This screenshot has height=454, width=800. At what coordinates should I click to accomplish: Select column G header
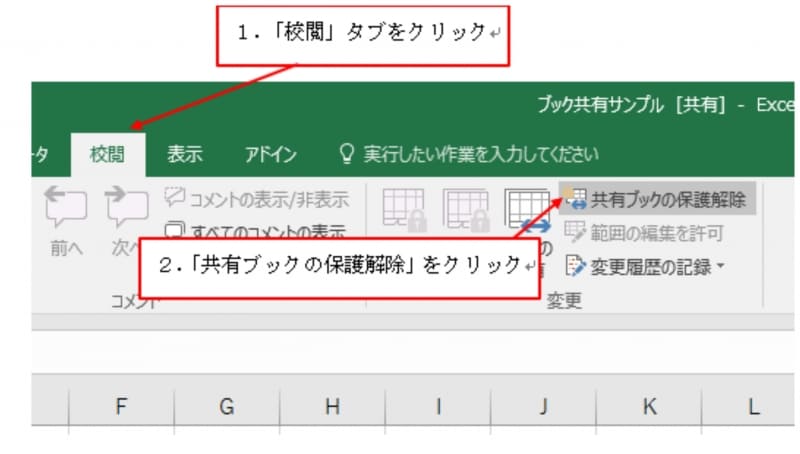click(x=227, y=406)
